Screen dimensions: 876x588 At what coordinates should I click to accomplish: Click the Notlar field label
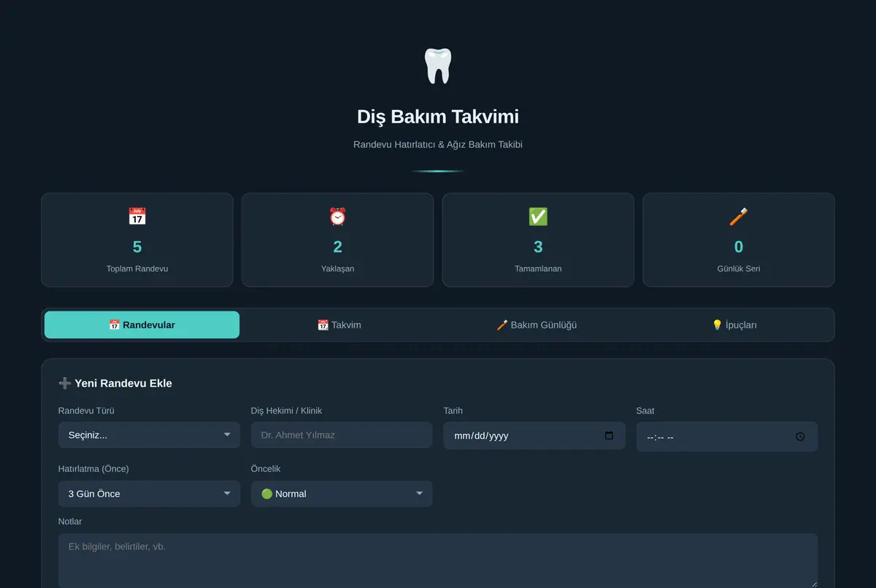tap(70, 522)
